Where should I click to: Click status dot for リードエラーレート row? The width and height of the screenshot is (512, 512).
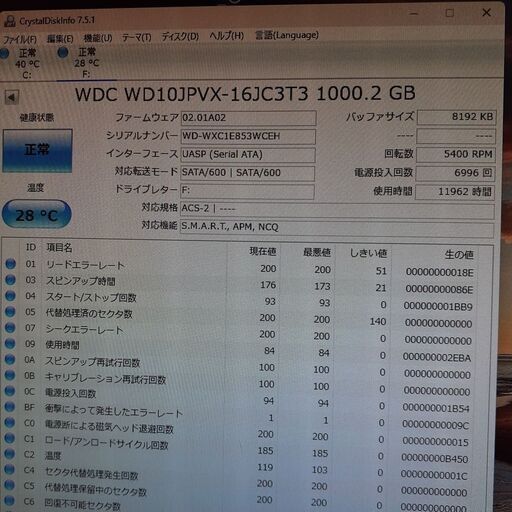[11, 264]
